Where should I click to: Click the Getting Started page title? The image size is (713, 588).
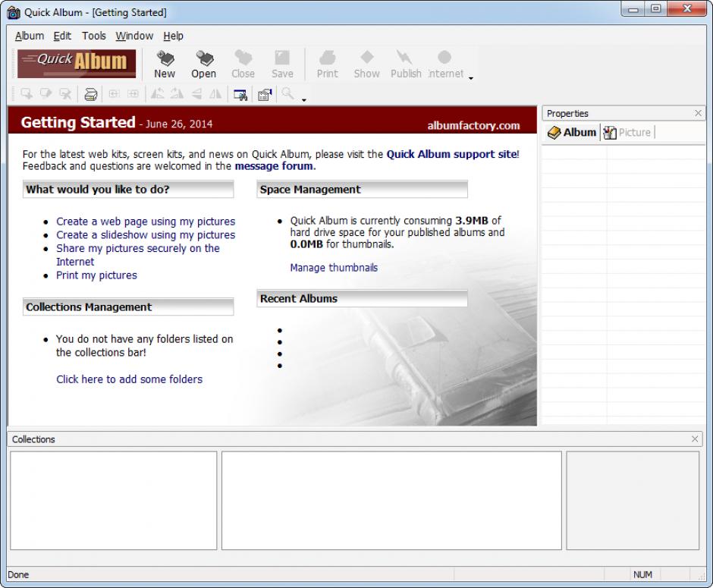(x=78, y=122)
